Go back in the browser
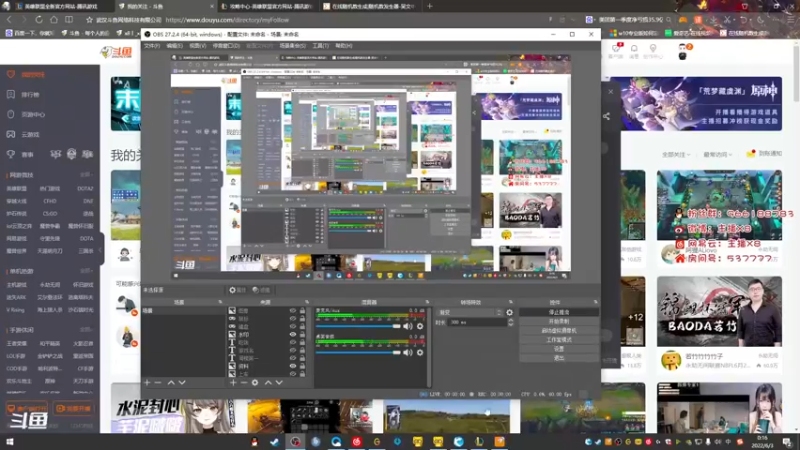Image resolution: width=800 pixels, height=450 pixels. tap(9, 19)
